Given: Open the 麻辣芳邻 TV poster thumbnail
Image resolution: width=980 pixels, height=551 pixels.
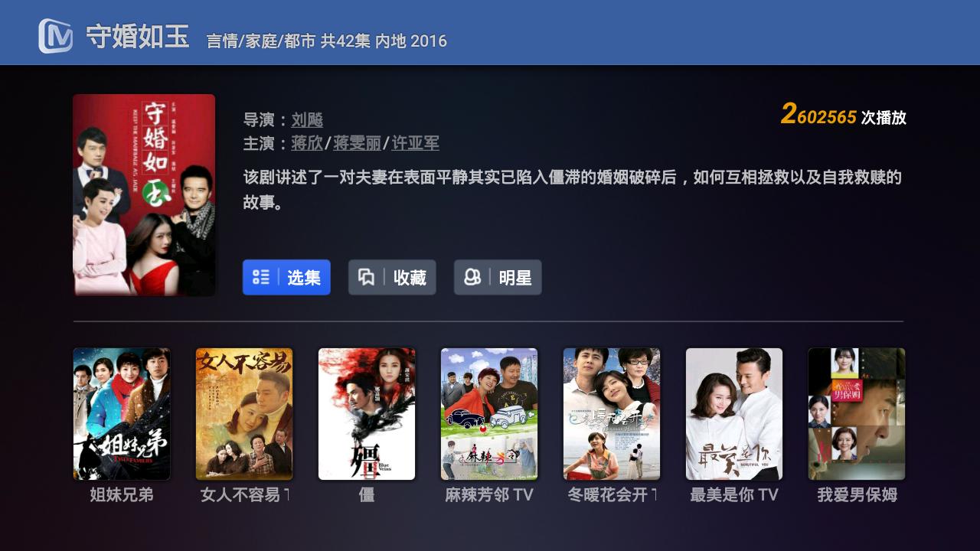Looking at the screenshot, I should pos(489,414).
